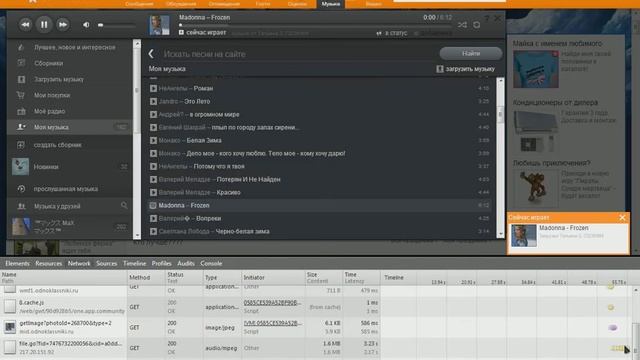Seek in the Madonna – Frozen progress bar

(315, 25)
